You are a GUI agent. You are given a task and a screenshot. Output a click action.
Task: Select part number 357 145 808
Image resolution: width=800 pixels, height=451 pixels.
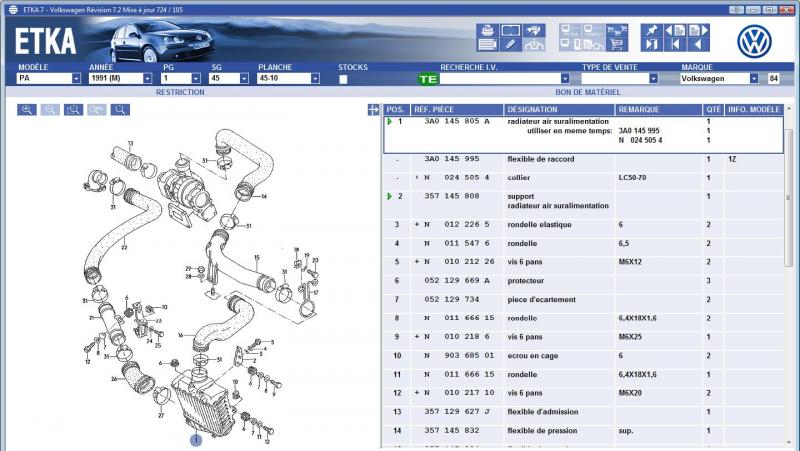pyautogui.click(x=452, y=196)
